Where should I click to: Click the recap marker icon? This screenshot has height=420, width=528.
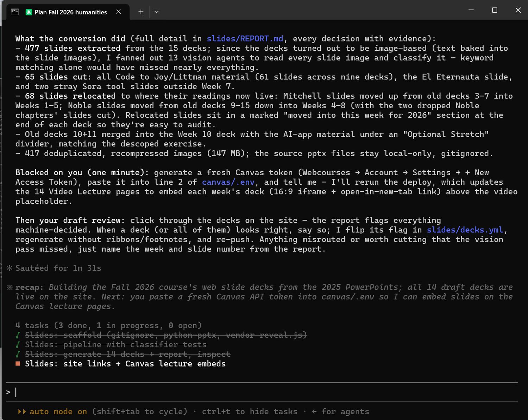pos(10,287)
